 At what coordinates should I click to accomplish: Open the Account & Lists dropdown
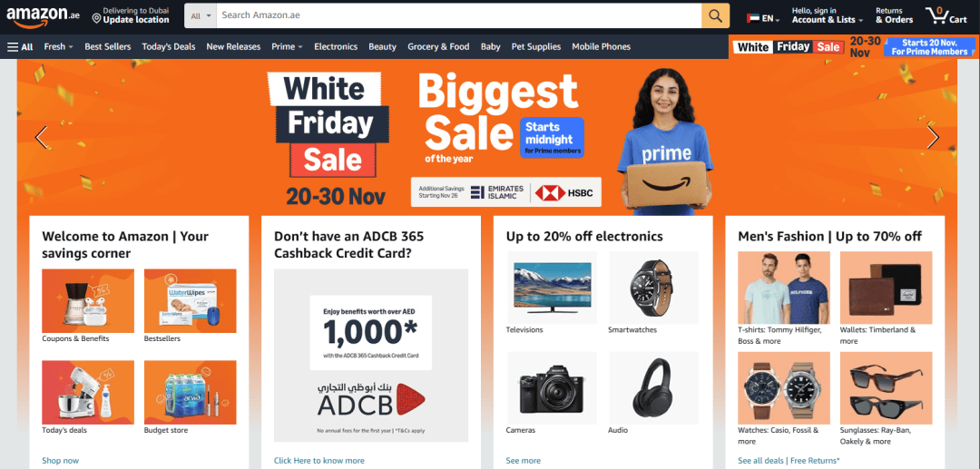click(x=828, y=15)
